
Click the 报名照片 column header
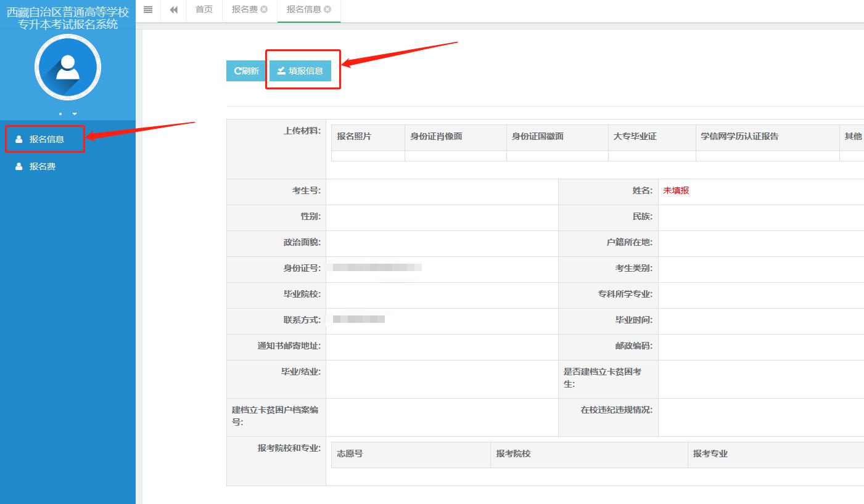point(354,136)
